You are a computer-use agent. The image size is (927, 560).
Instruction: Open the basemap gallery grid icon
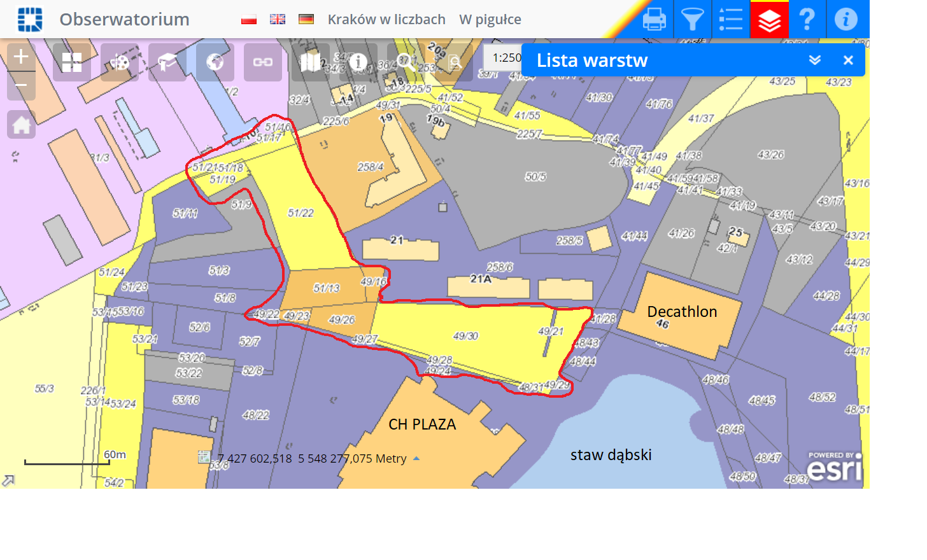(72, 62)
